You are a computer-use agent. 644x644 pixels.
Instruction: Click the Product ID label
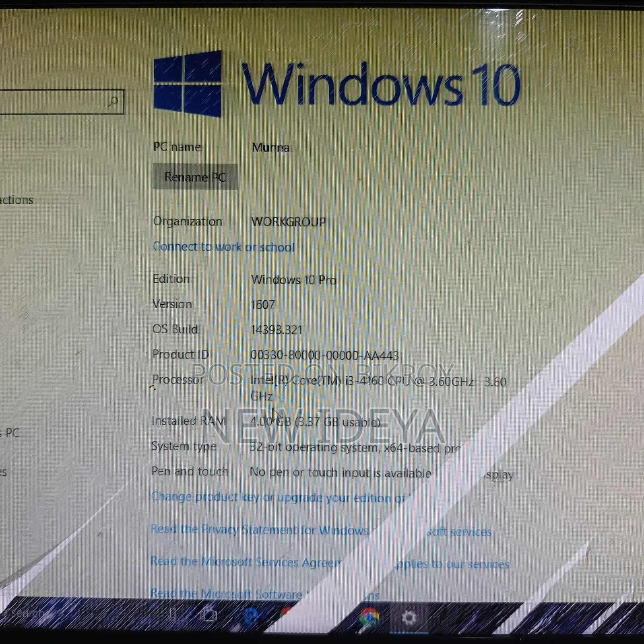181,354
